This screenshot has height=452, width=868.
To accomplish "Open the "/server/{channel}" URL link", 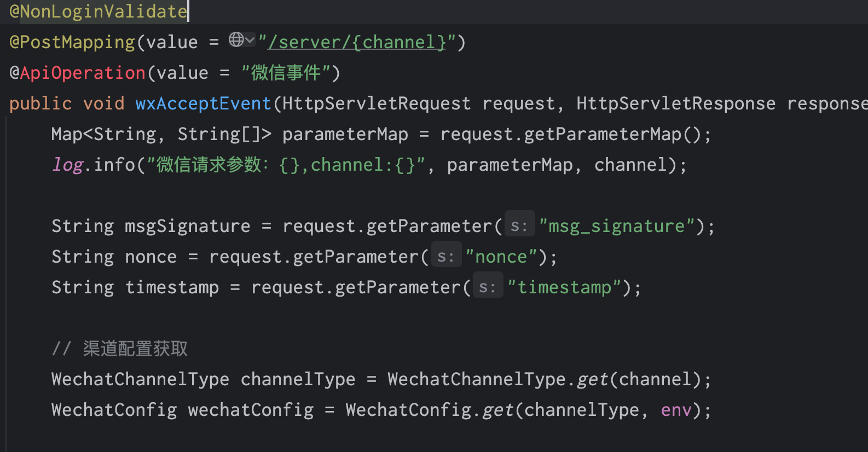I will click(x=357, y=42).
